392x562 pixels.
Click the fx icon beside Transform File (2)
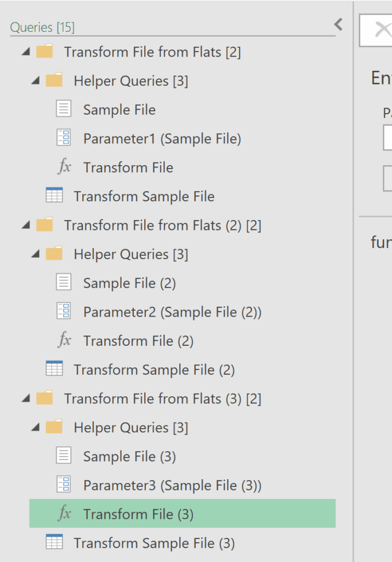(x=64, y=340)
